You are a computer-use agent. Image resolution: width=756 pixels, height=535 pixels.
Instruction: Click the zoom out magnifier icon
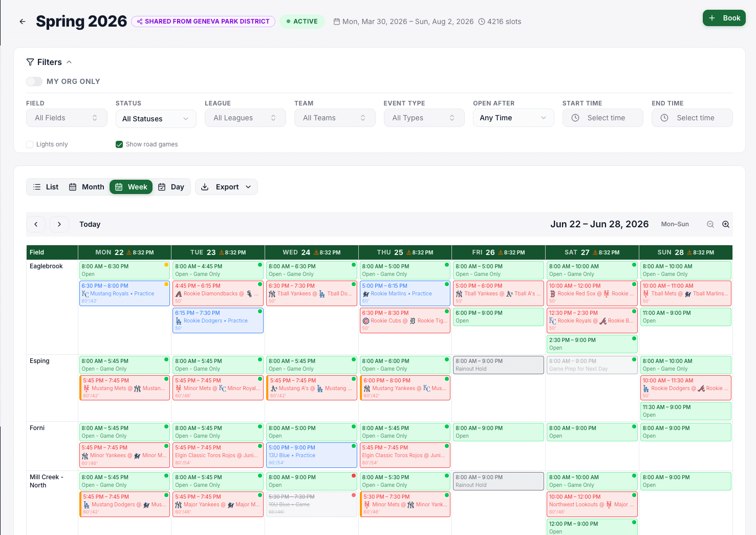pyautogui.click(x=710, y=224)
